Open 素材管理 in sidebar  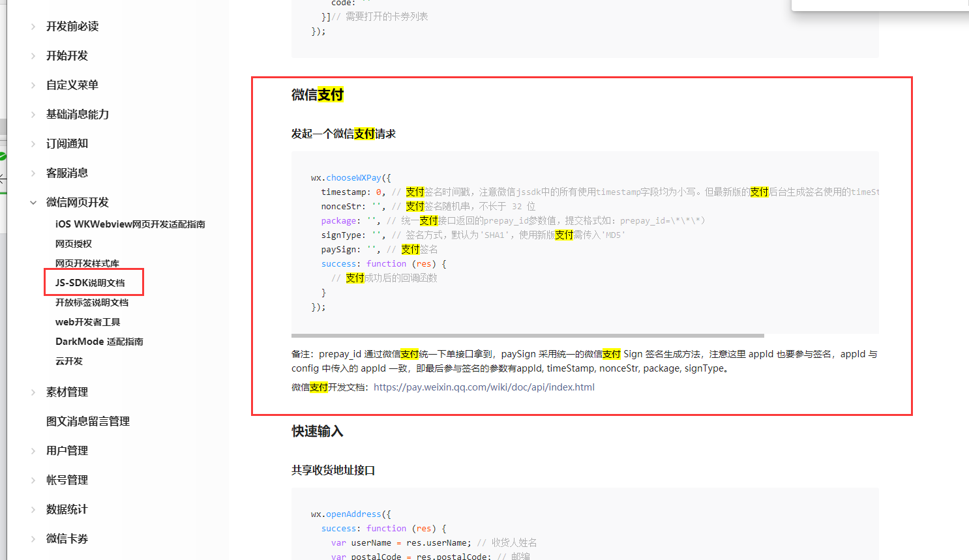coord(67,392)
